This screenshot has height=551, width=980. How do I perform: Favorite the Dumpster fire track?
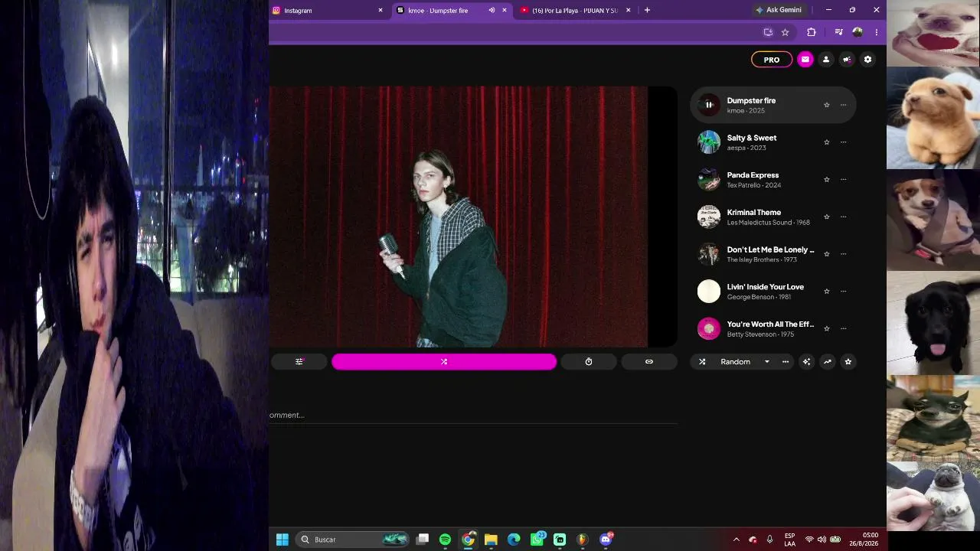[826, 105]
